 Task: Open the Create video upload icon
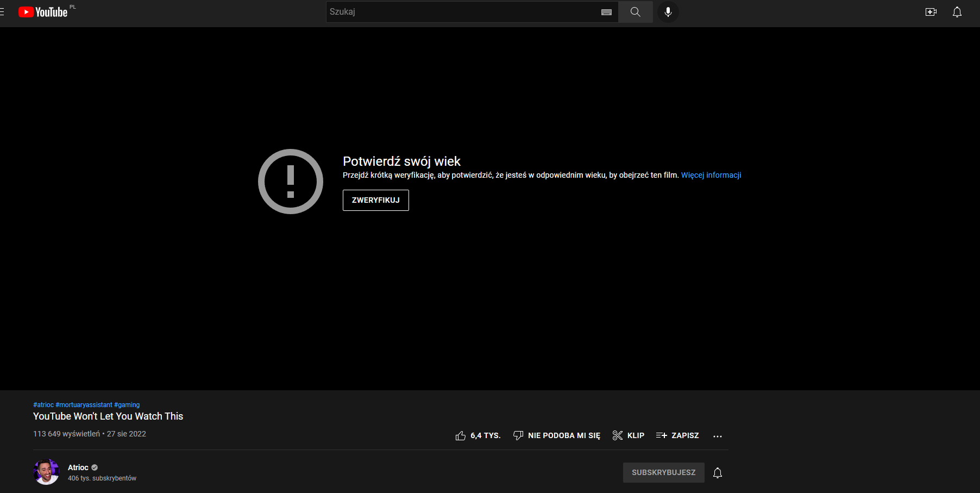(931, 11)
